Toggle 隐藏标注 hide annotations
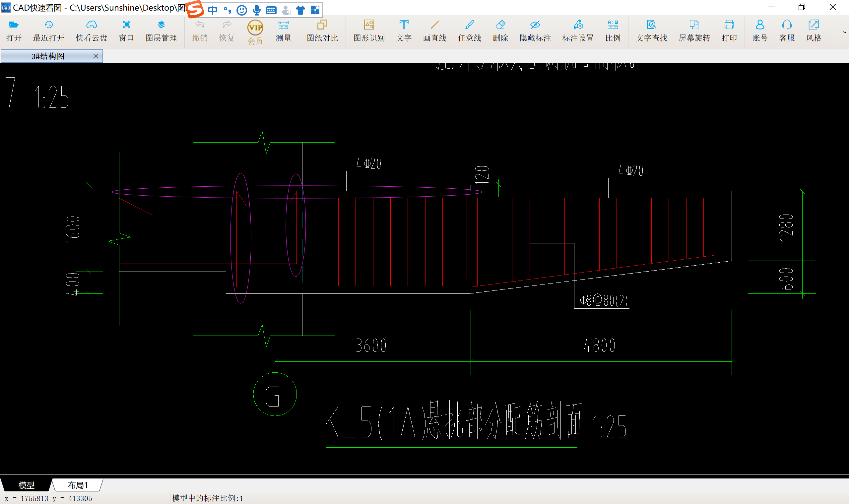This screenshot has width=849, height=504. (x=535, y=31)
